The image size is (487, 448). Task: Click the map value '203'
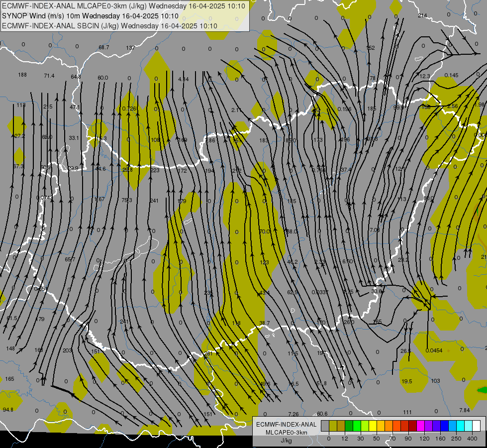tap(67, 350)
